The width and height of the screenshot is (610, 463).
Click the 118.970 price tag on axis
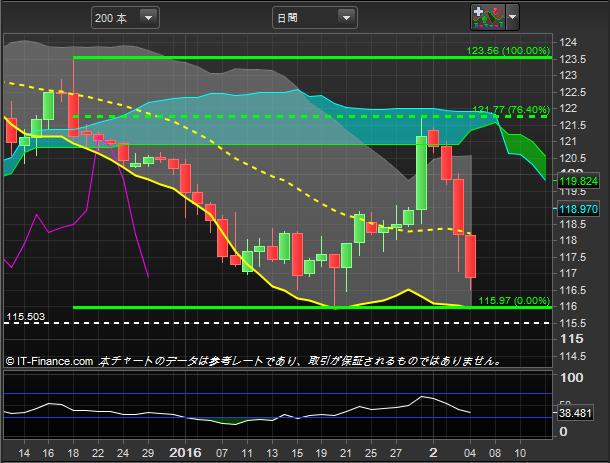tap(578, 209)
